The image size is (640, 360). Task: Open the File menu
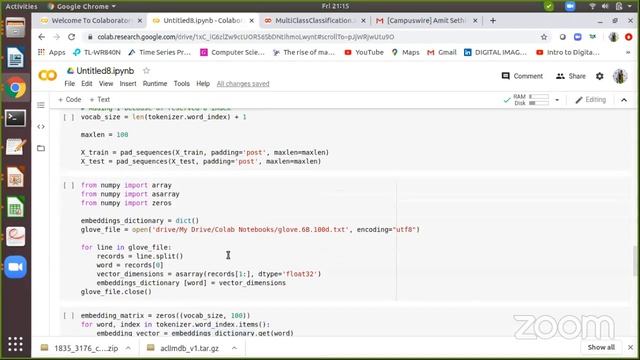(x=70, y=84)
